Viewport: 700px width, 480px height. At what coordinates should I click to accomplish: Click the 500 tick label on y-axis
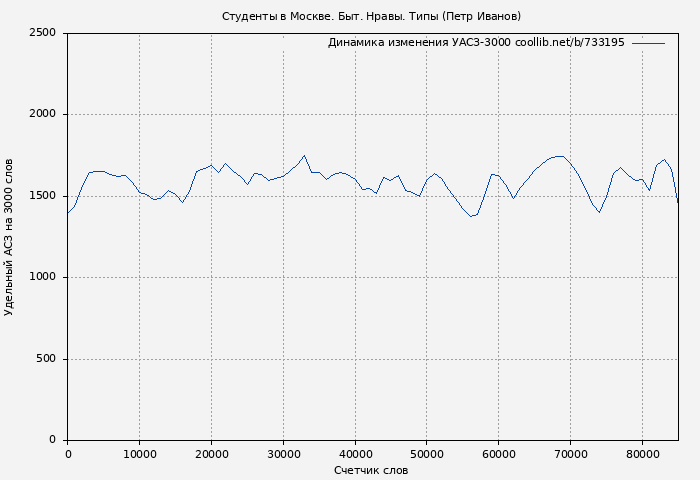pos(45,359)
